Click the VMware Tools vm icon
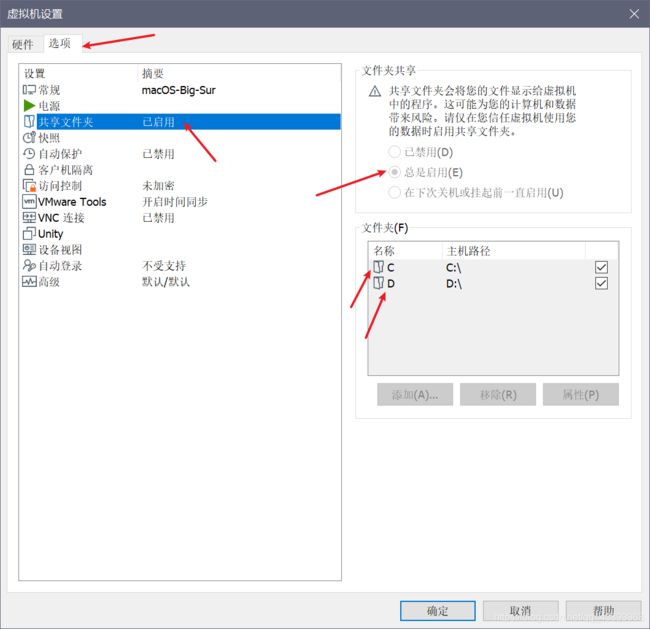Image resolution: width=650 pixels, height=629 pixels. [29, 202]
